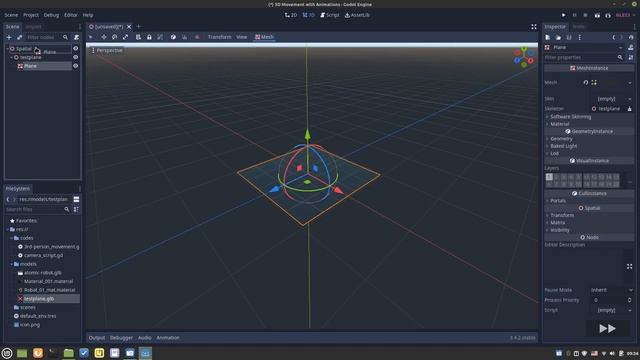Screen dimensions: 640x360
Task: Select the Scale mode tool
Action: tap(125, 37)
